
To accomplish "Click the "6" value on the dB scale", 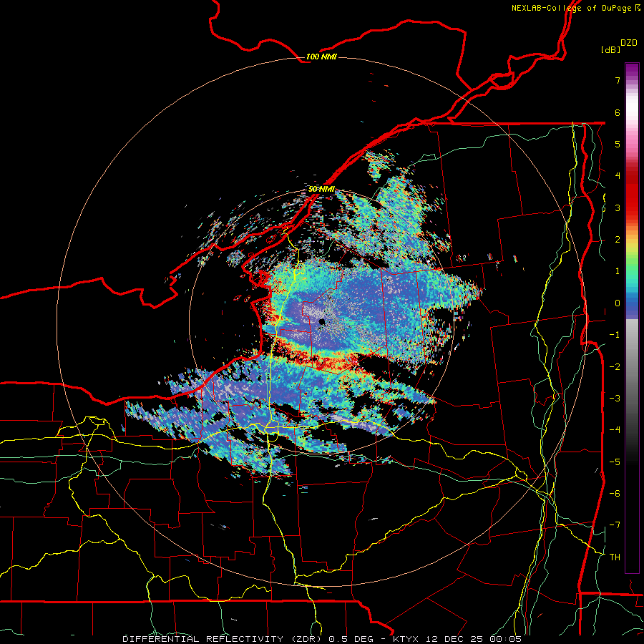I will [x=617, y=112].
